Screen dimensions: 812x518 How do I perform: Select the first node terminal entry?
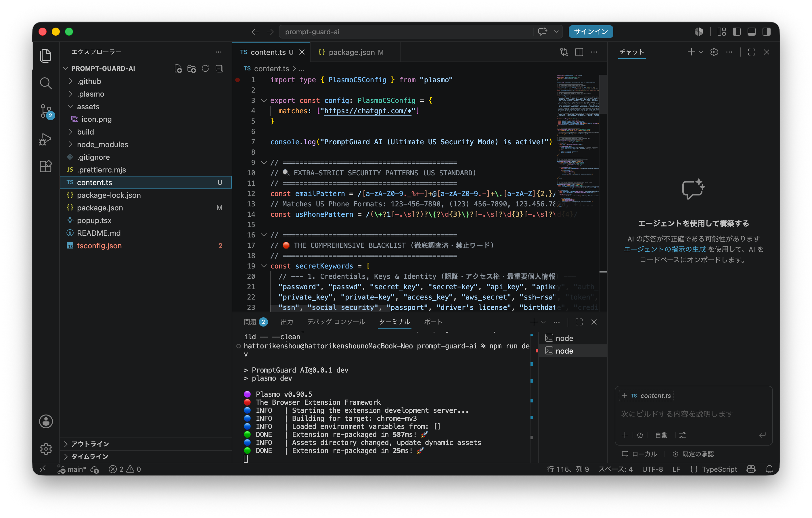tap(573, 338)
